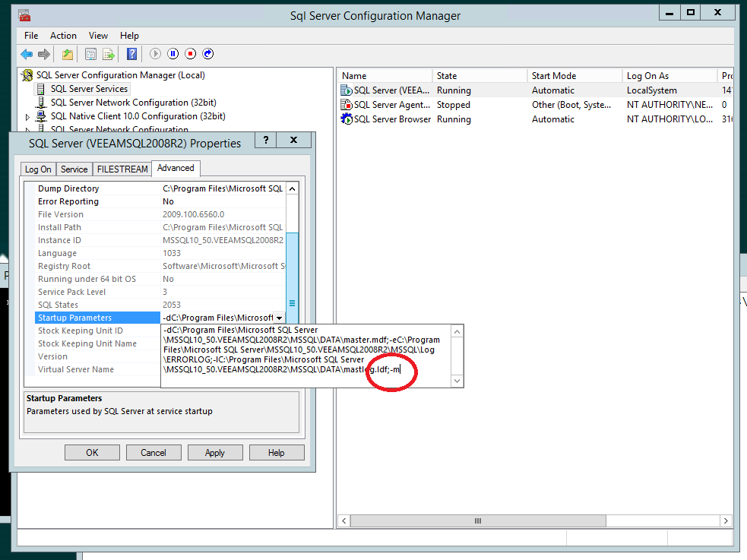Open the Help question mark toolbar icon

coord(132,54)
